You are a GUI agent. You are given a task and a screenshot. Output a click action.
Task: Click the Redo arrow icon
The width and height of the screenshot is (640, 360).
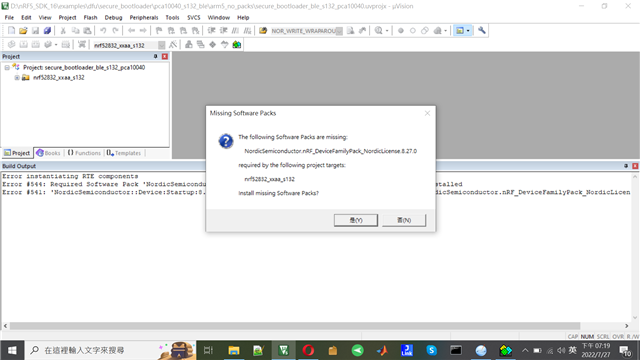116,31
